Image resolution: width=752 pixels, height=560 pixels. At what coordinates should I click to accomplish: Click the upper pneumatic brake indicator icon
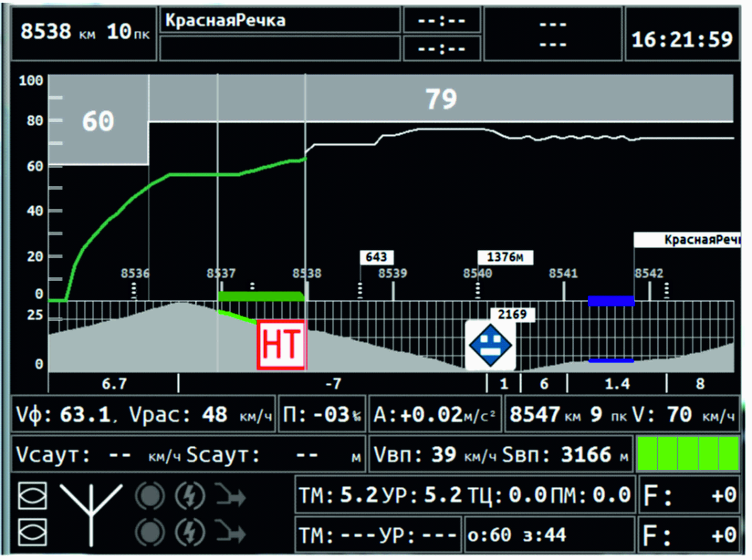(x=150, y=496)
